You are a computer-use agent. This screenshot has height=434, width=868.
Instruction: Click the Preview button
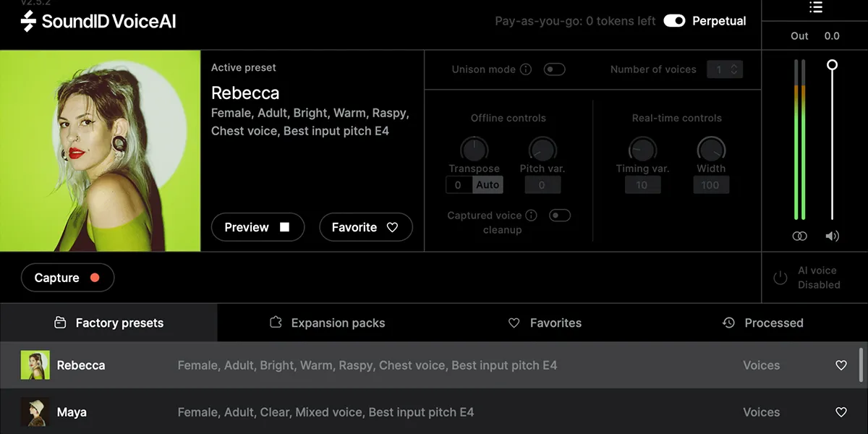257,227
